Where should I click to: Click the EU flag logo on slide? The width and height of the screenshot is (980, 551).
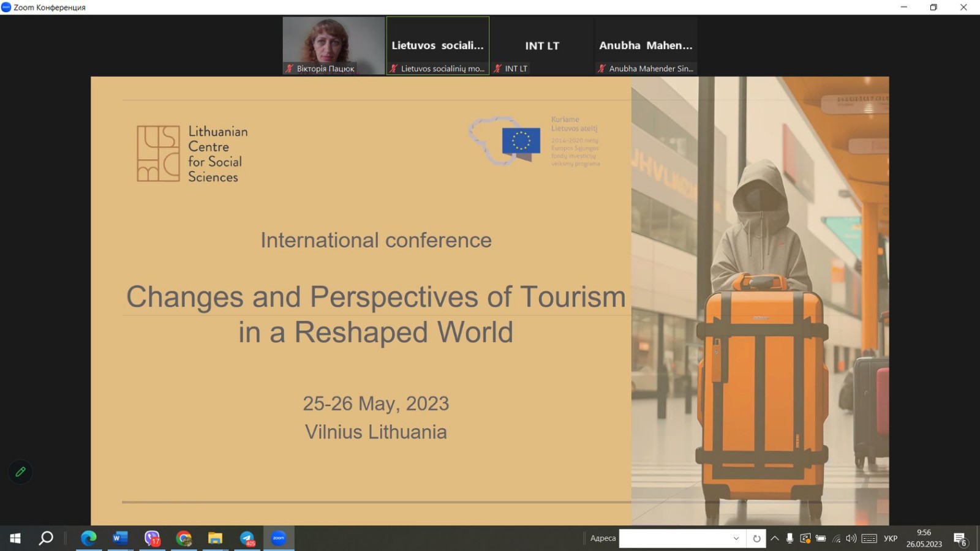(x=521, y=141)
